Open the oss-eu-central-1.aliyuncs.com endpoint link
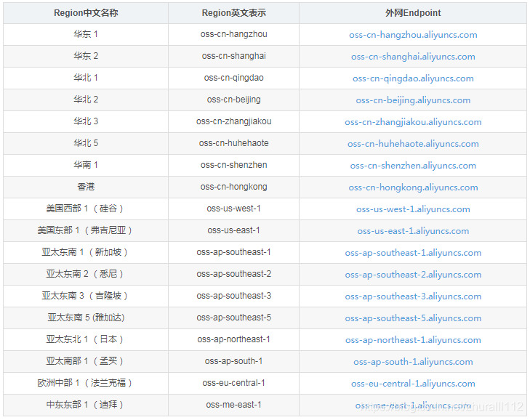Image resolution: width=530 pixels, height=420 pixels. (413, 384)
